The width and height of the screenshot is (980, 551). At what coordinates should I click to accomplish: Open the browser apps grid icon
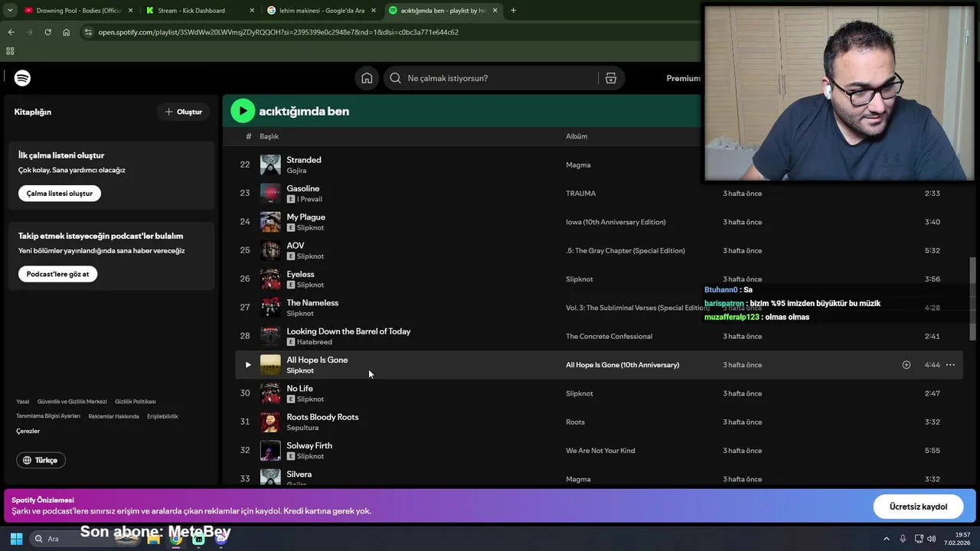(x=10, y=51)
